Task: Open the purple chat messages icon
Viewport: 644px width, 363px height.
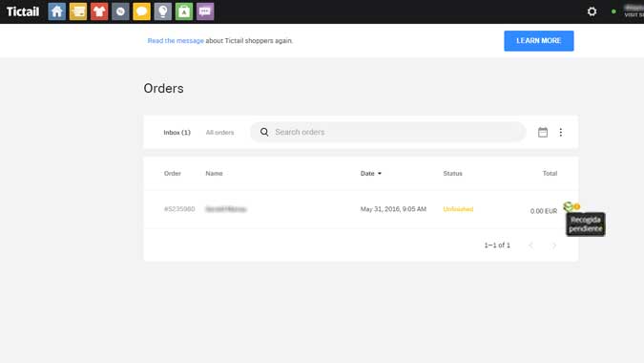Action: pyautogui.click(x=205, y=11)
